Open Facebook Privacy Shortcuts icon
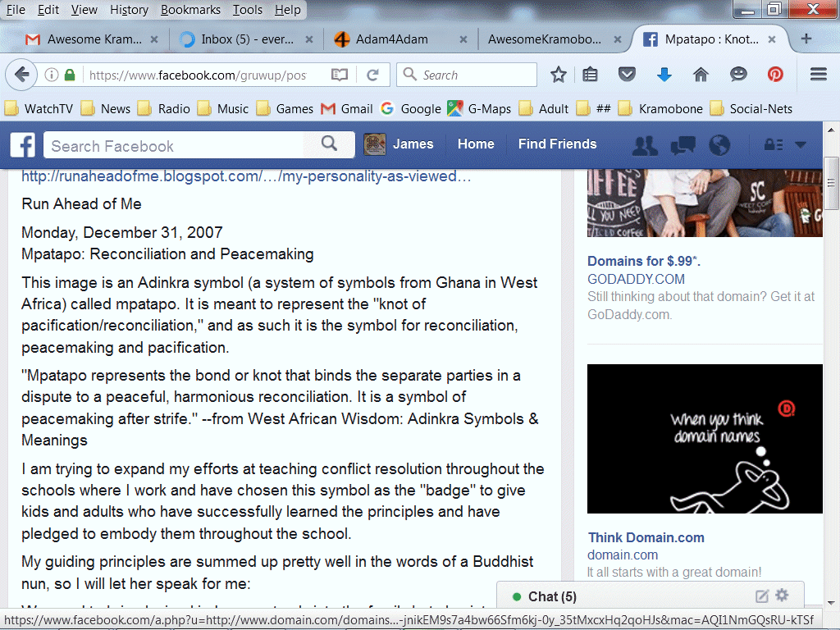Viewport: 840px width, 630px height. 774,144
